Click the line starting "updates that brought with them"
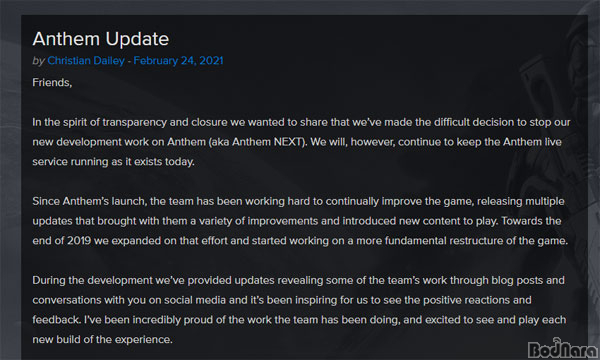This screenshot has height=360, width=600. click(x=297, y=221)
